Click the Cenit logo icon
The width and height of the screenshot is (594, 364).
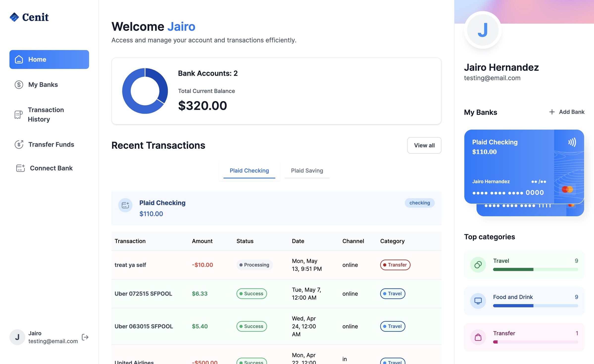14,17
